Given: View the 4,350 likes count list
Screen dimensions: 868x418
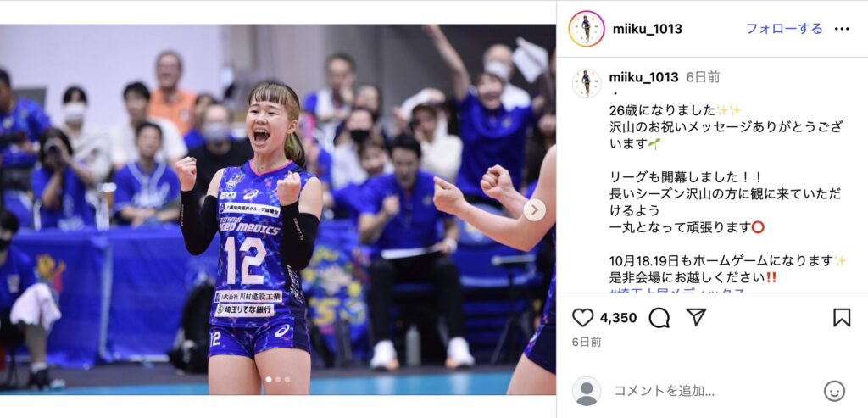Looking at the screenshot, I should tap(618, 318).
